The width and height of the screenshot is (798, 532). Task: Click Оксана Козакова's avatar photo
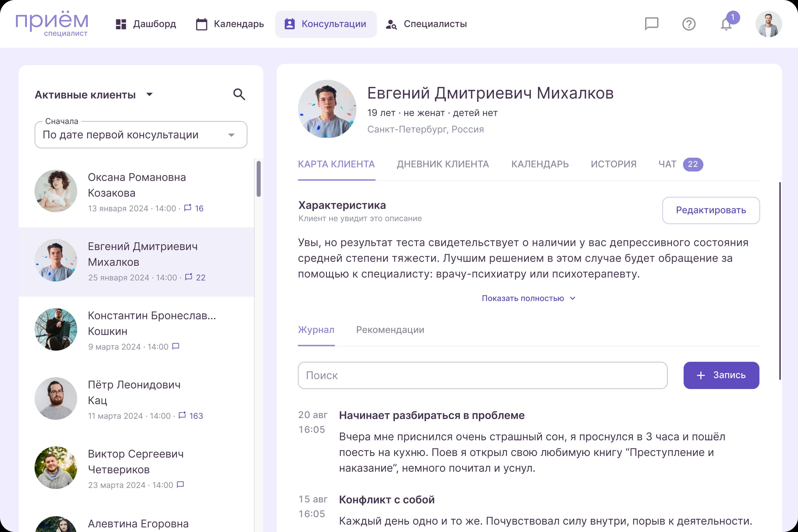click(x=56, y=191)
